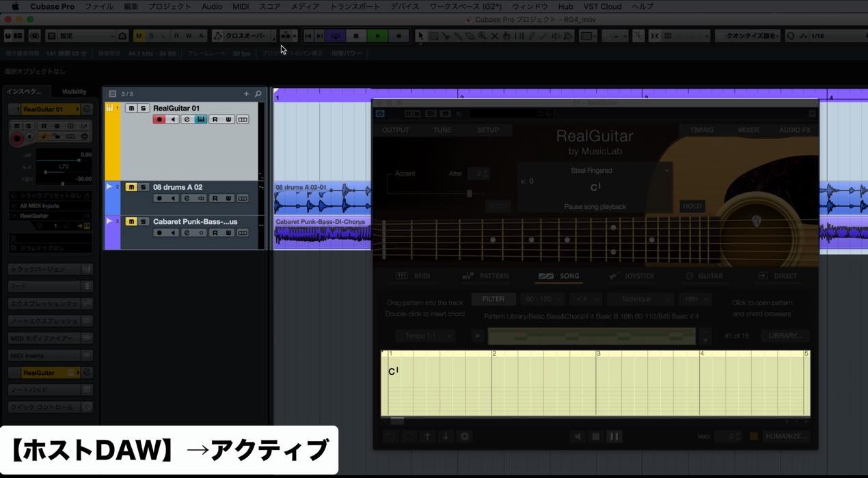This screenshot has height=478, width=868.
Task: Adjust the Accent slider in RealGuitar
Action: (469, 194)
